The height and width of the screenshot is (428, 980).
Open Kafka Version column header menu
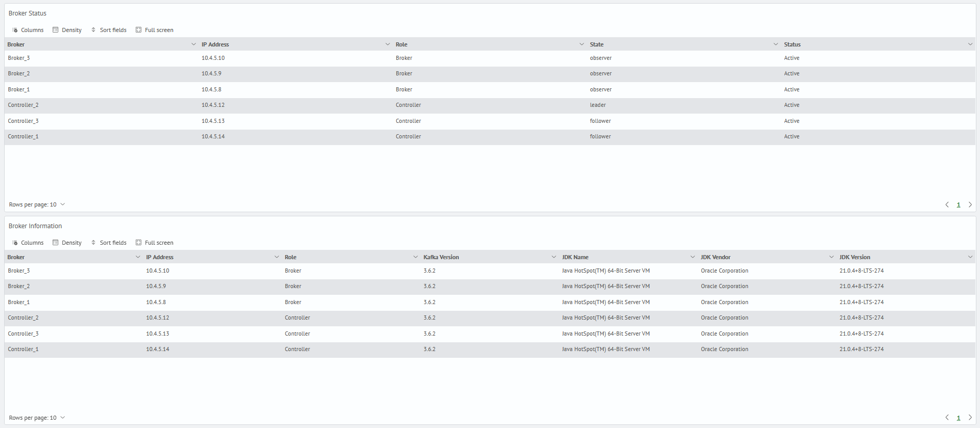[x=554, y=257]
